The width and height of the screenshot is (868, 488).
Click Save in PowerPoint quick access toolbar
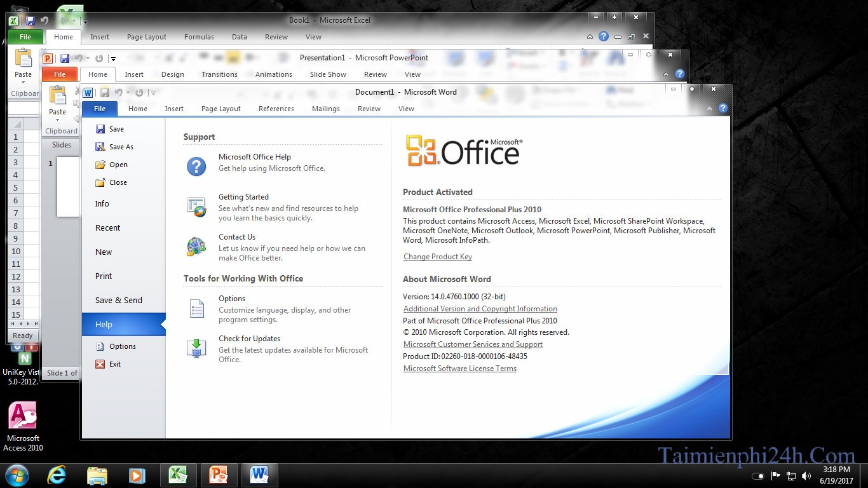[x=65, y=58]
